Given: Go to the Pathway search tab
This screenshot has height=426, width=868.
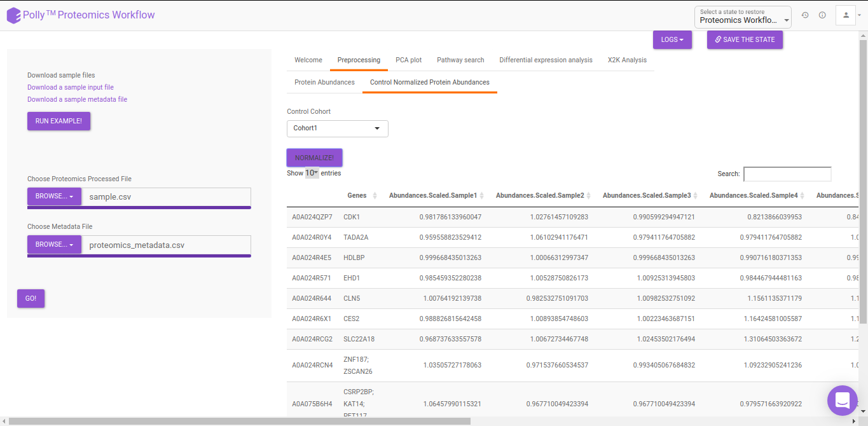Looking at the screenshot, I should 460,60.
